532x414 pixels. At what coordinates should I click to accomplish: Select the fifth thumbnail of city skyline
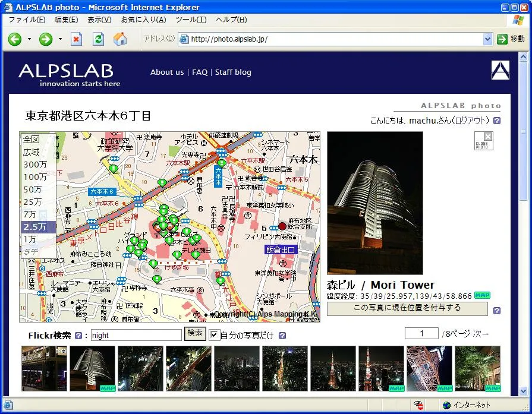point(237,369)
